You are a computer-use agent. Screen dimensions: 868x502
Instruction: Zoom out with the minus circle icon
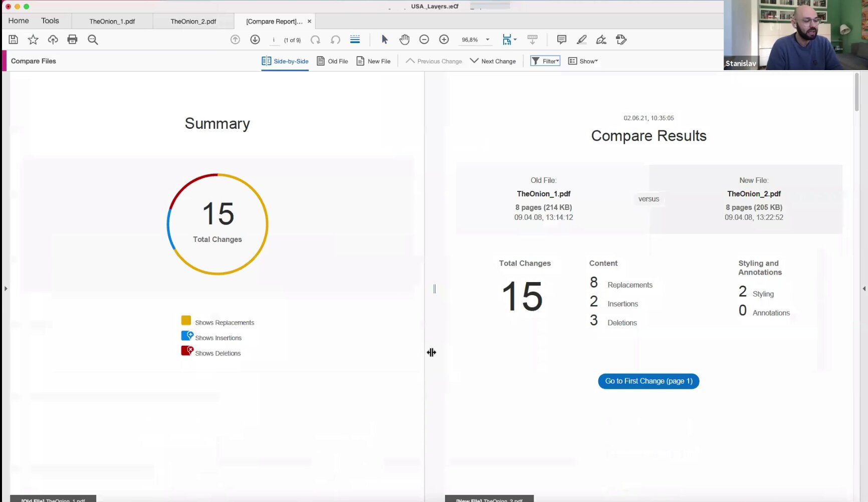(x=424, y=40)
